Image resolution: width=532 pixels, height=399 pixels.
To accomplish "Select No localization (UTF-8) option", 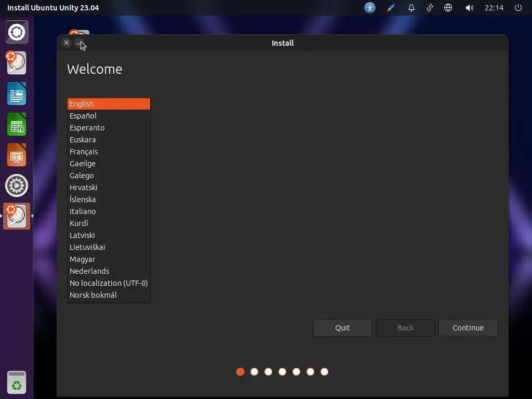I will (x=109, y=283).
